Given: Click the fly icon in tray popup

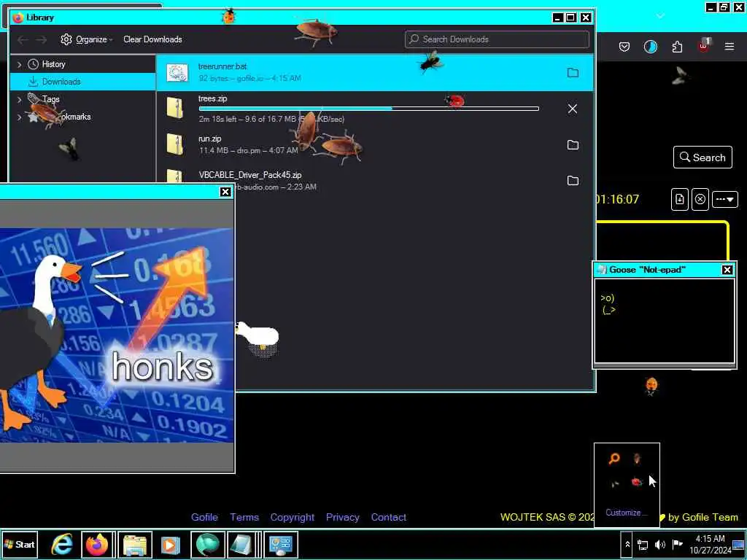Looking at the screenshot, I should coord(614,483).
